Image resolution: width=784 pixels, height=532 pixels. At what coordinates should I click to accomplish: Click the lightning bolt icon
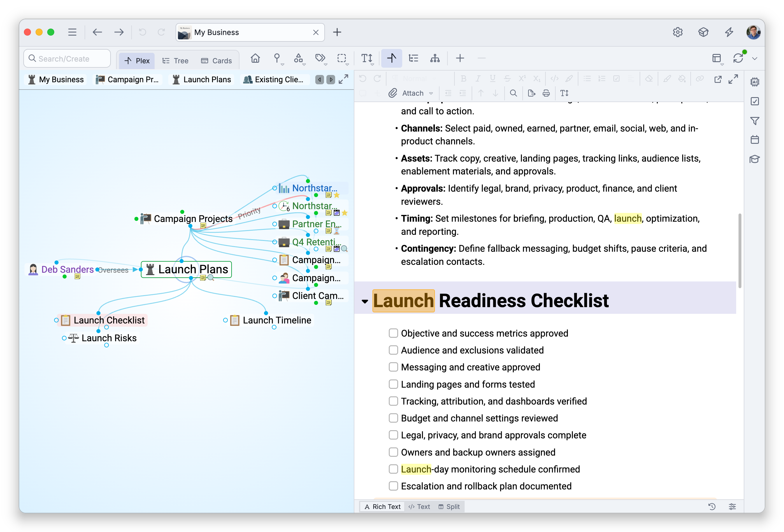click(x=729, y=32)
